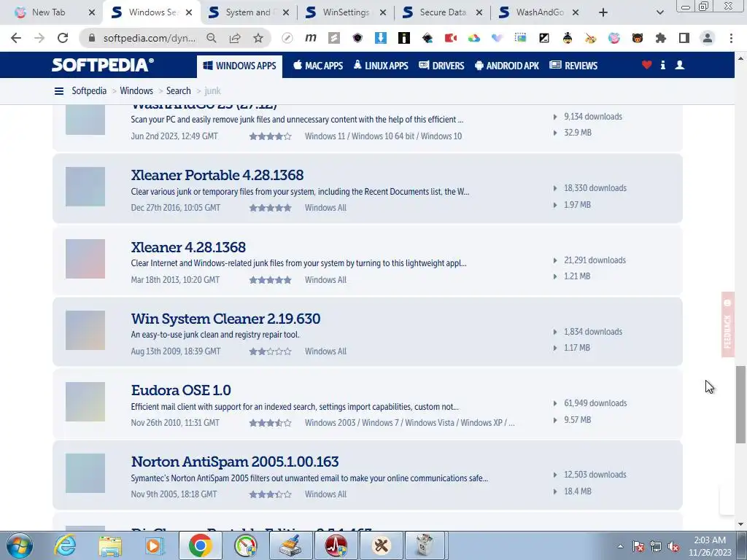Open Softpedia user account icon
The image size is (747, 560).
tap(680, 65)
